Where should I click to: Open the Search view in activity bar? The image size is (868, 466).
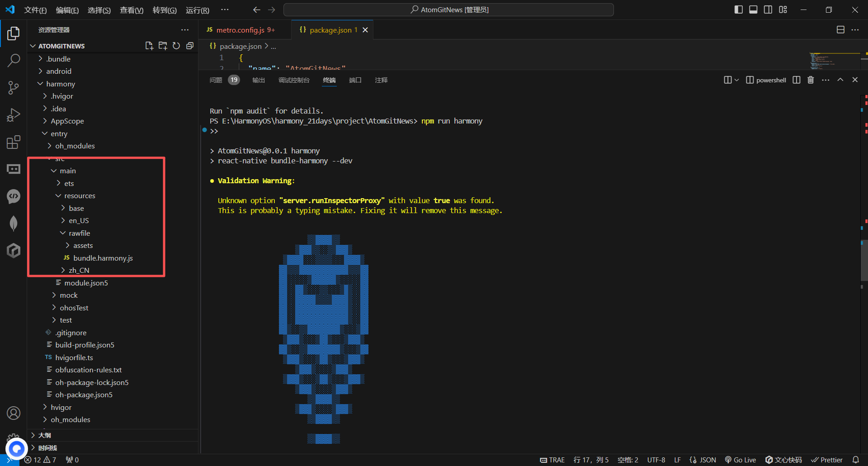(14, 60)
